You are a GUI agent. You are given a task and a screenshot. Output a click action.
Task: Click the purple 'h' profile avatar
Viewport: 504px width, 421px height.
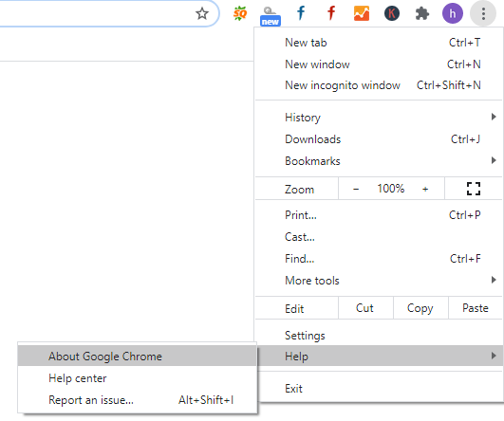(452, 13)
